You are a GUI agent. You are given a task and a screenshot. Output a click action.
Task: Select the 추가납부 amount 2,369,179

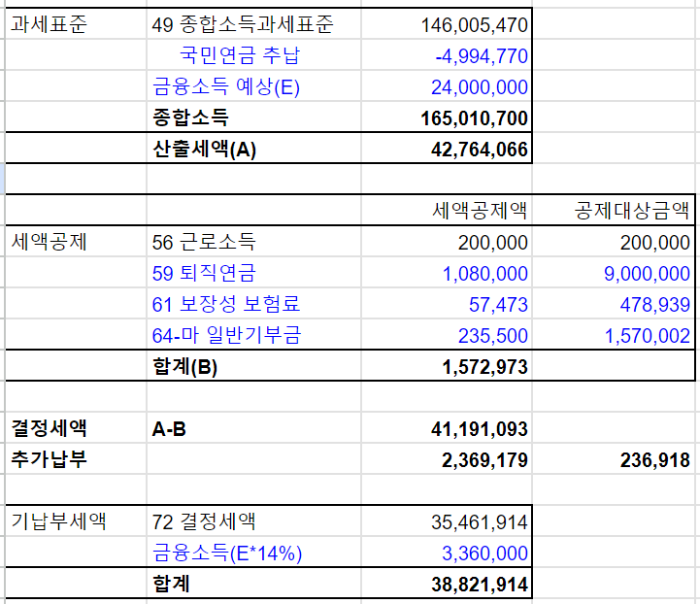(447, 458)
